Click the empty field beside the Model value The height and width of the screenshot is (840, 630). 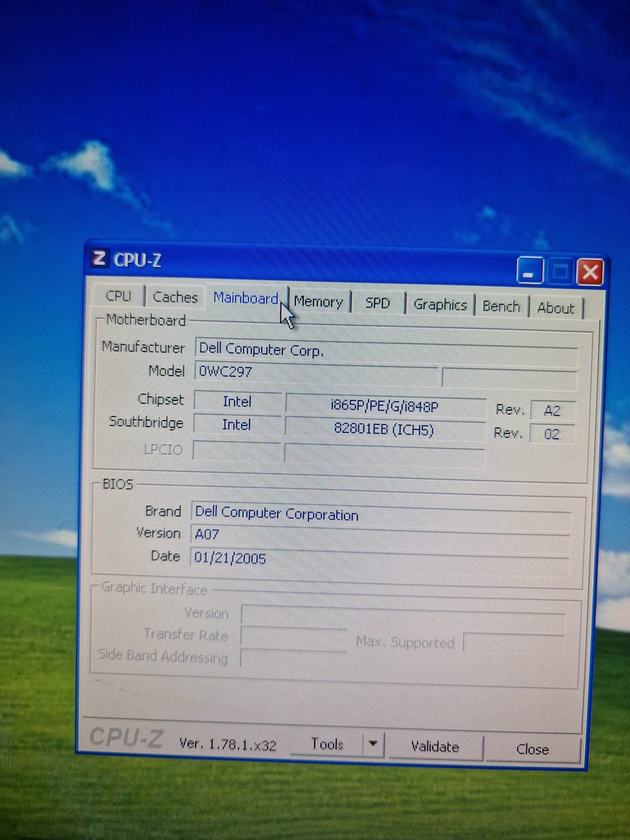coord(510,377)
